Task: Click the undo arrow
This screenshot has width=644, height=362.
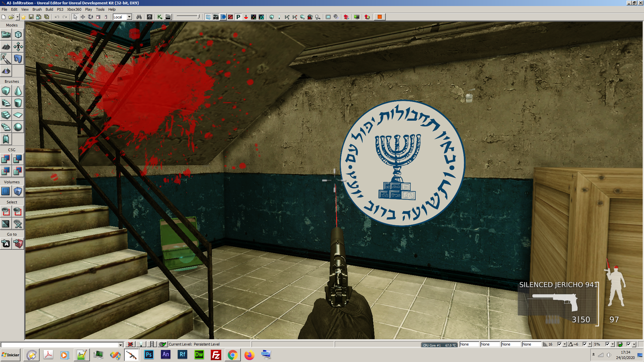Action: tap(57, 17)
